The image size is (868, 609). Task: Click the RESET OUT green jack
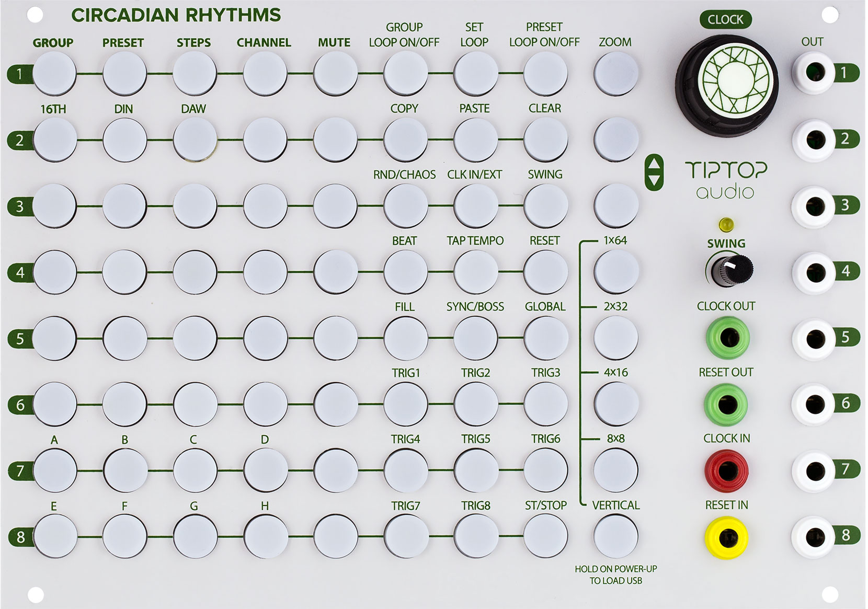tap(727, 404)
